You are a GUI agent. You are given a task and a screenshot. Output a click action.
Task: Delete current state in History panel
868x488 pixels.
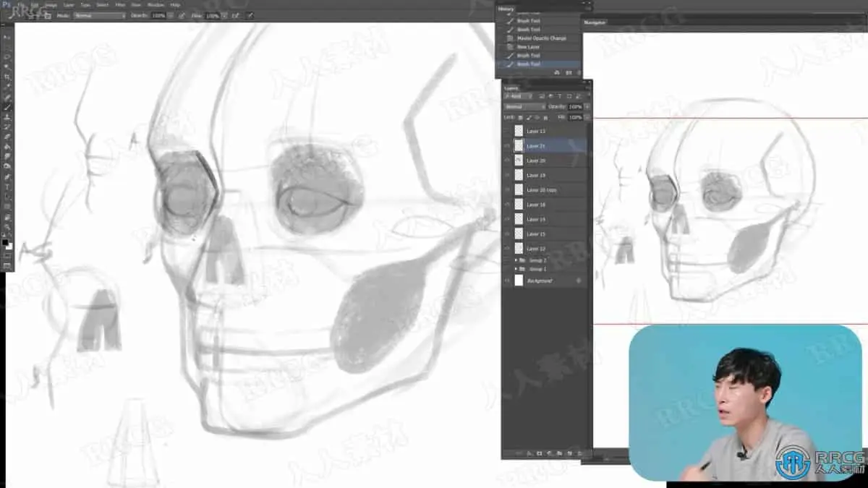click(x=577, y=72)
